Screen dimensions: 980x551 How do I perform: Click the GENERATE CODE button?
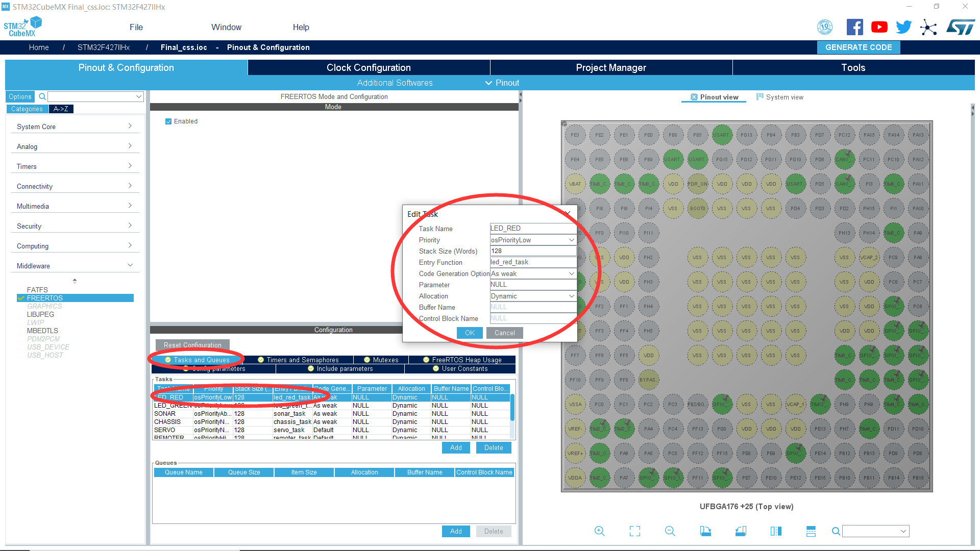point(859,47)
